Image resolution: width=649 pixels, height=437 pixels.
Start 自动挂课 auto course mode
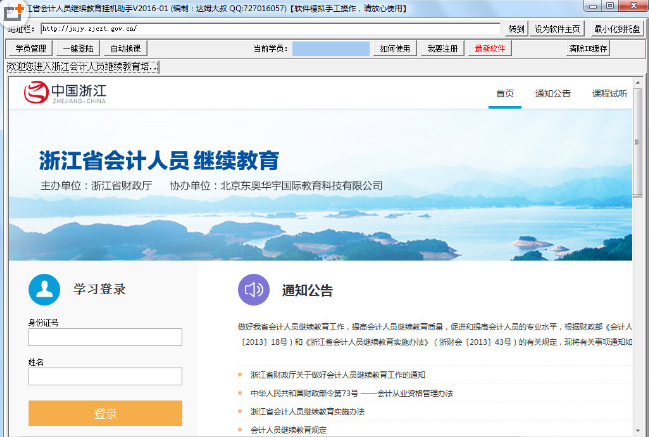click(x=125, y=48)
